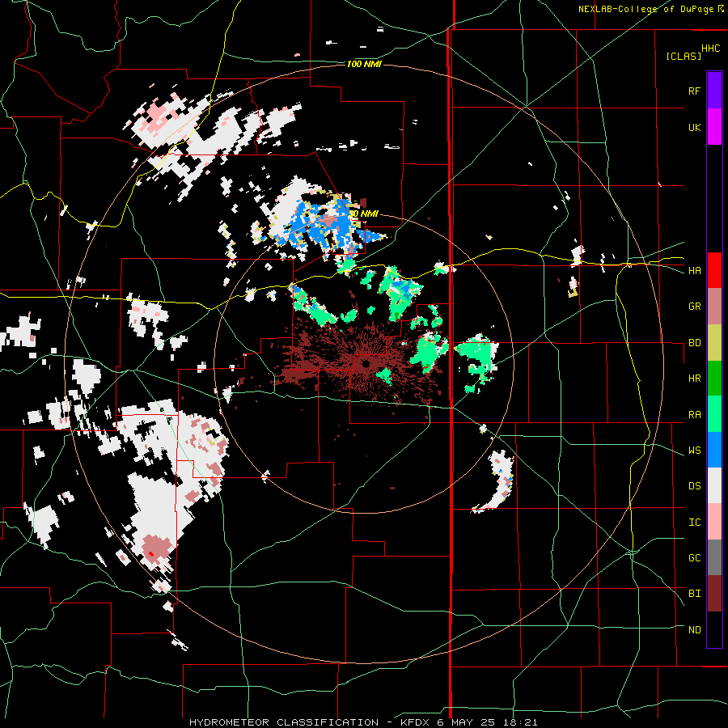Click the HHC product label
The image size is (728, 728).
(x=711, y=49)
